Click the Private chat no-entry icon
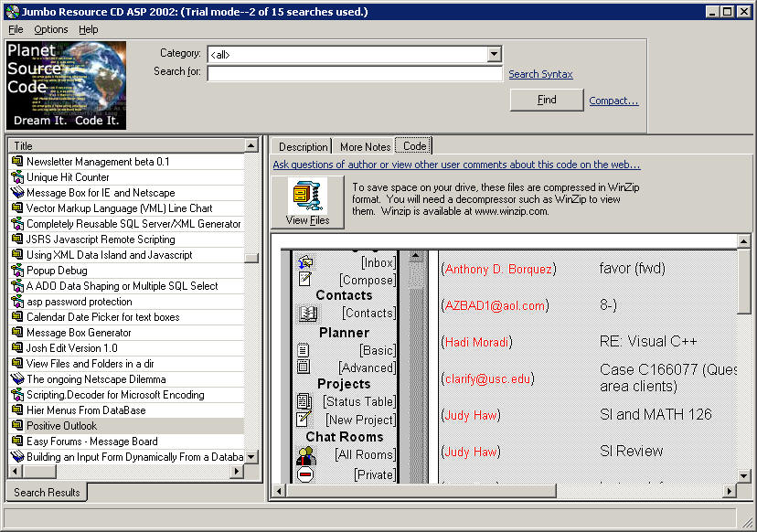Image resolution: width=757 pixels, height=532 pixels. 305,474
